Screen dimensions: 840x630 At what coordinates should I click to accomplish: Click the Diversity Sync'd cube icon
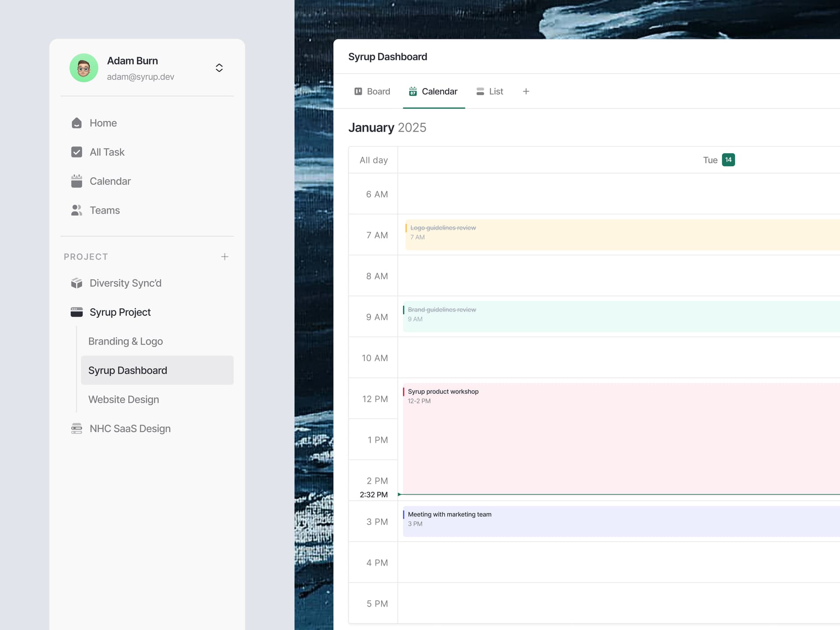[77, 283]
